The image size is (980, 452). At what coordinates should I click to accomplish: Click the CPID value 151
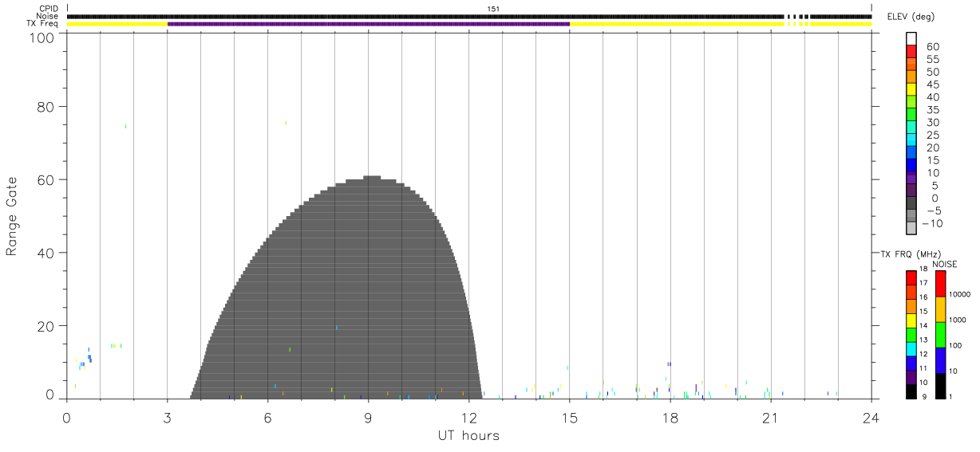point(493,9)
